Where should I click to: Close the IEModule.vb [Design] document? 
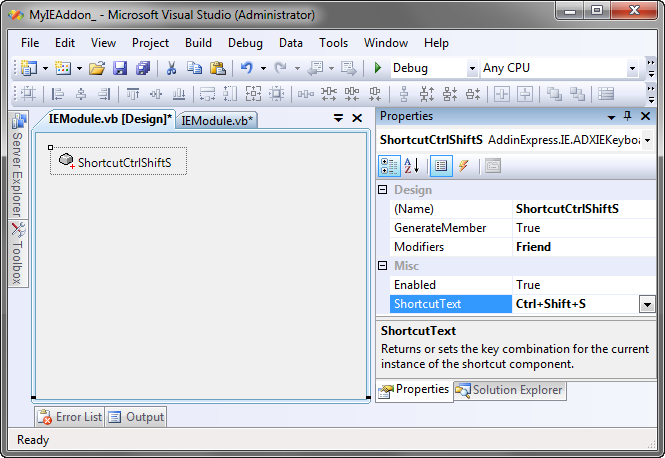pyautogui.click(x=357, y=118)
